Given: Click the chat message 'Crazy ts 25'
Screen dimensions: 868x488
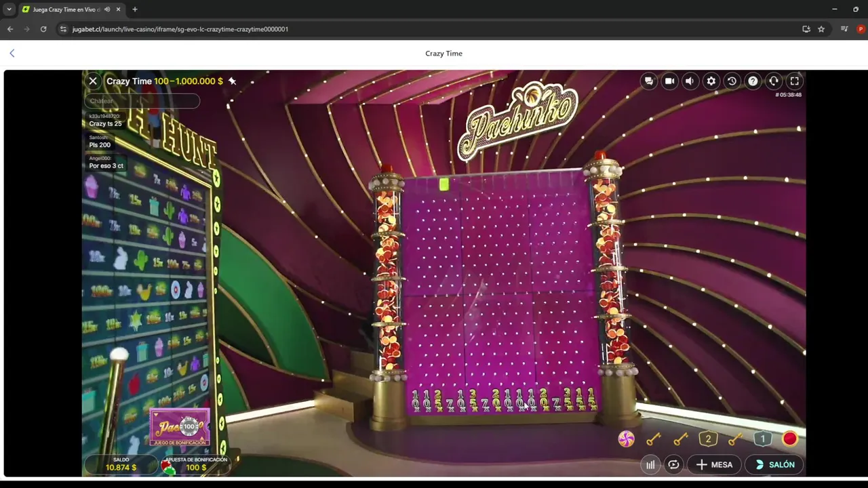Looking at the screenshot, I should [x=106, y=123].
